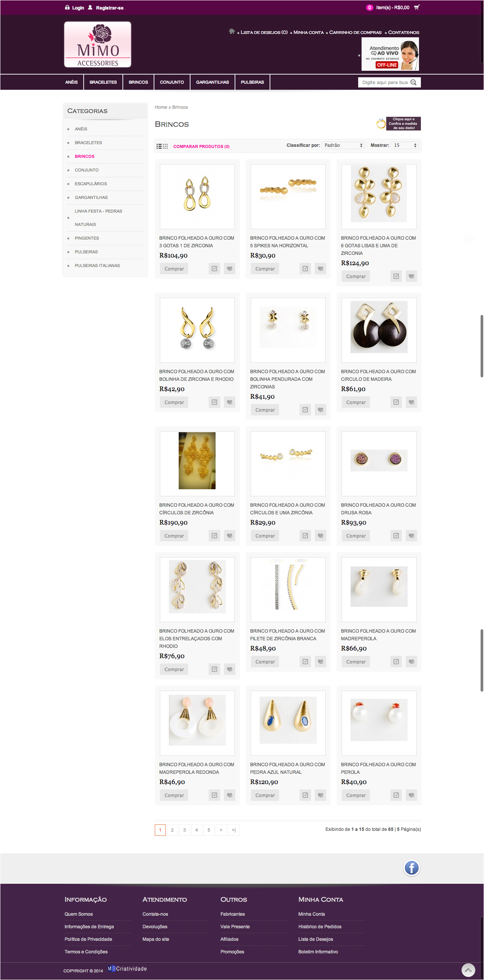The image size is (484, 980).
Task: Click the home icon in top links
Action: tap(232, 32)
